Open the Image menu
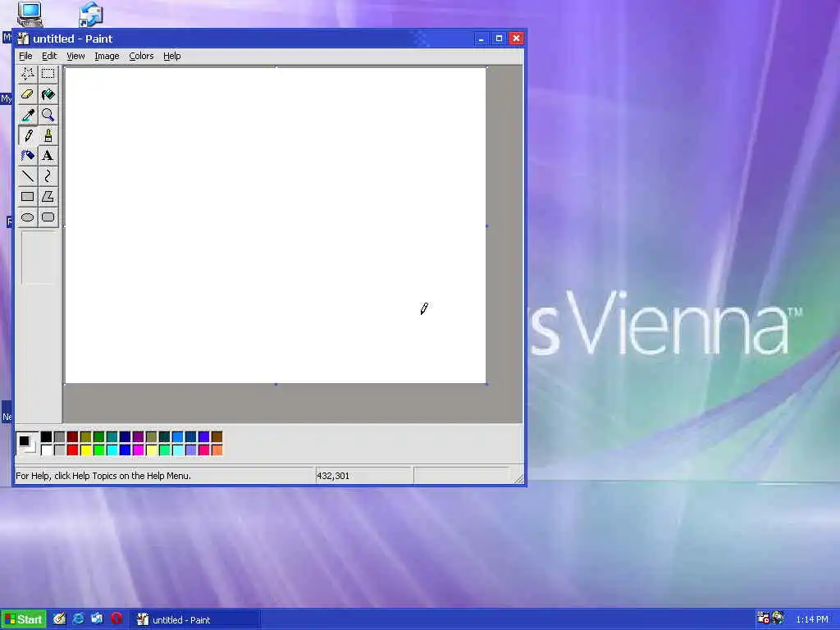The image size is (840, 630). (x=107, y=56)
